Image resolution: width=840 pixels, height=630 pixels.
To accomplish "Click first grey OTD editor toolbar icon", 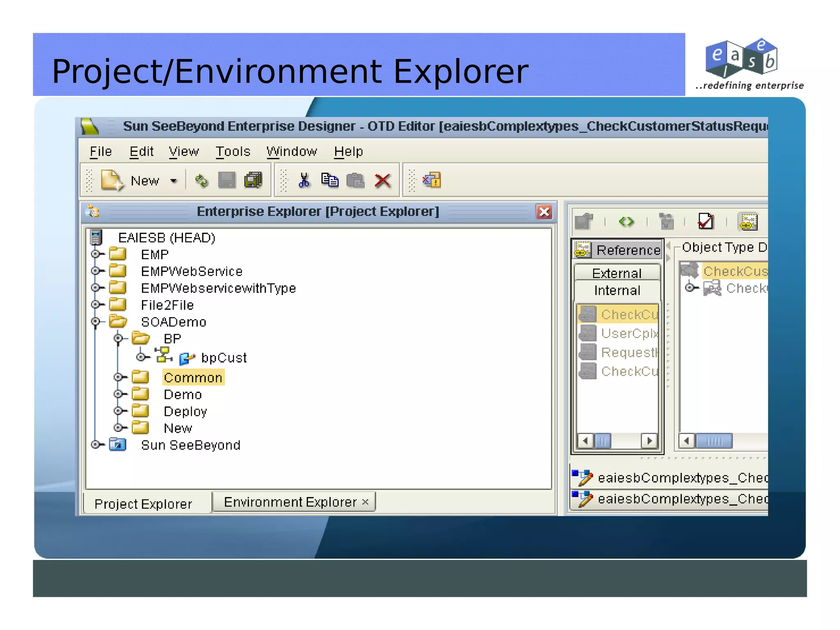I will pos(584,221).
